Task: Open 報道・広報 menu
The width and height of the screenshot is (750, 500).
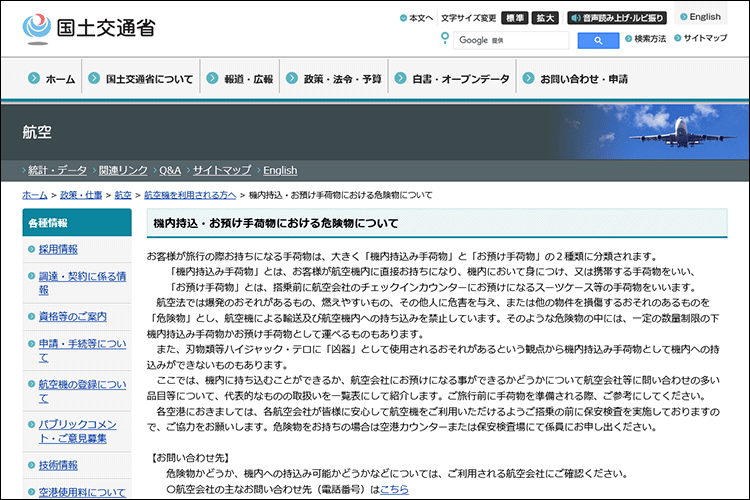Action: pos(240,79)
